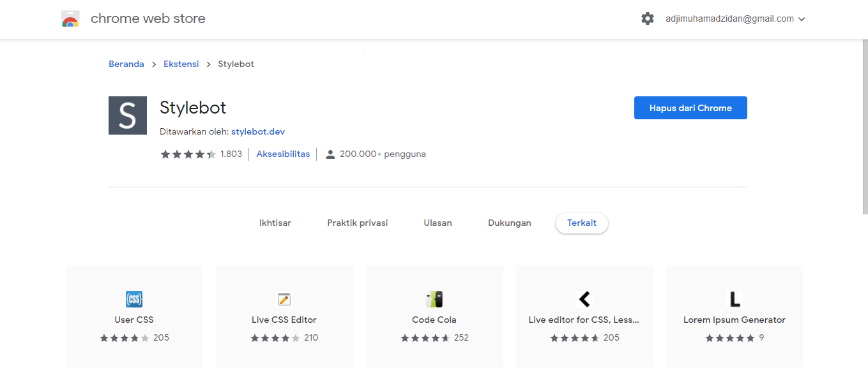Open the User CSS extension icon
This screenshot has width=868, height=370.
pyautogui.click(x=133, y=299)
